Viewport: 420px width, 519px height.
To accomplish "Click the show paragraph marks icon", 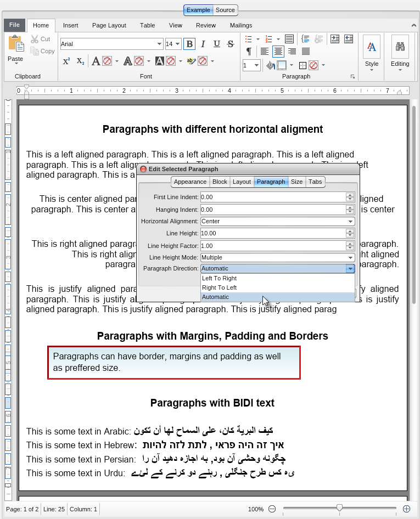I will (x=249, y=52).
